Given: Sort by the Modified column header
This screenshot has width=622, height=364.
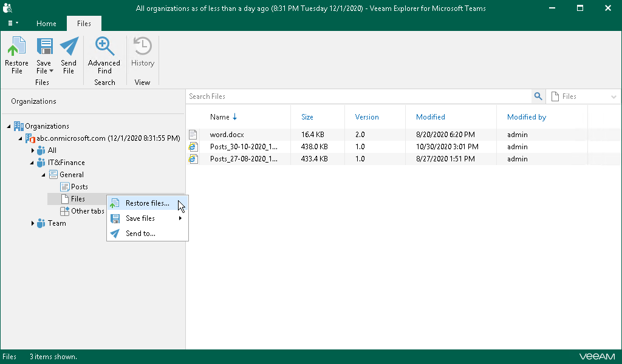Looking at the screenshot, I should (431, 117).
